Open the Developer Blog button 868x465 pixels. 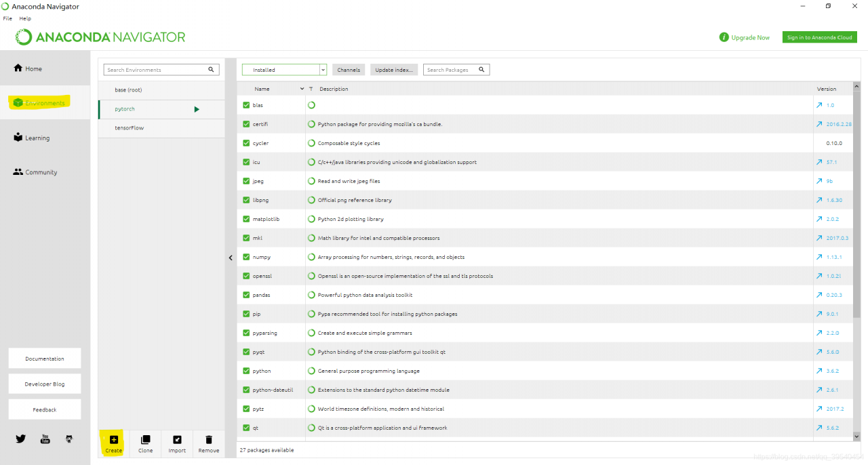[45, 384]
